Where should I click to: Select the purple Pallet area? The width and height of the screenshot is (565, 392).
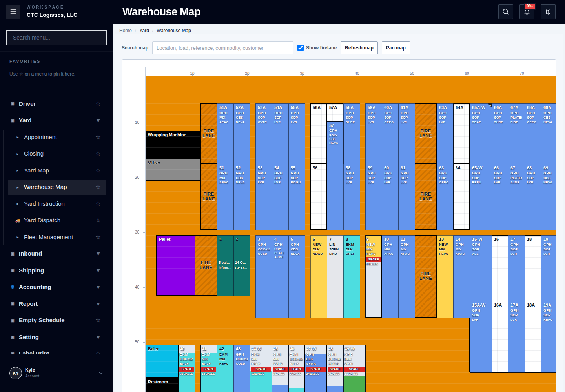[x=176, y=265]
